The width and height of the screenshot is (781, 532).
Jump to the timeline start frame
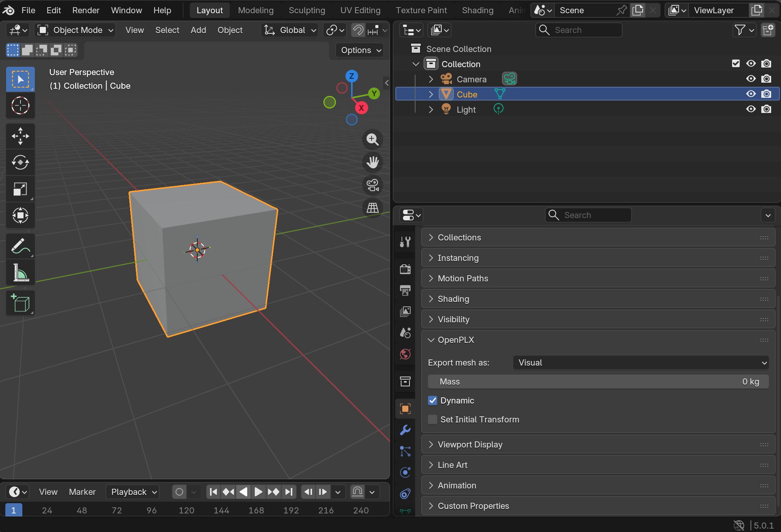pos(213,492)
